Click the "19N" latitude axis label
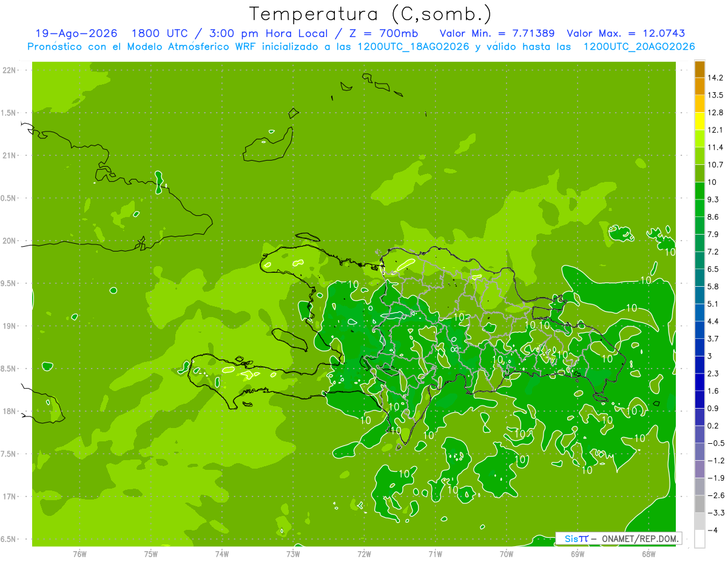 point(9,326)
